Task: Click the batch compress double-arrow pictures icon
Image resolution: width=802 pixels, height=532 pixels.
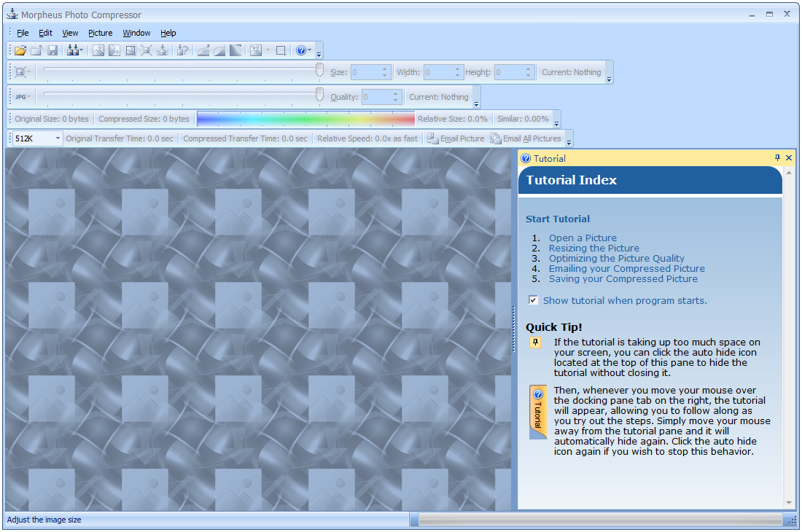Action: (73, 50)
